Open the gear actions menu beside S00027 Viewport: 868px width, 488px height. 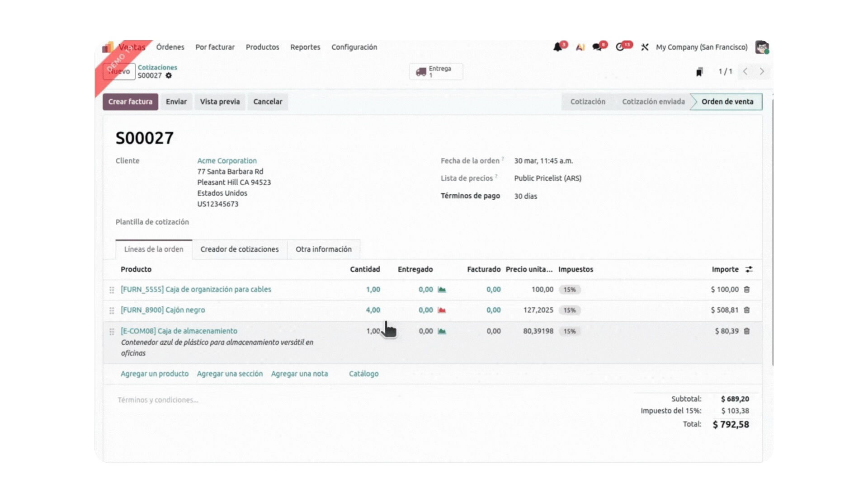pos(169,75)
